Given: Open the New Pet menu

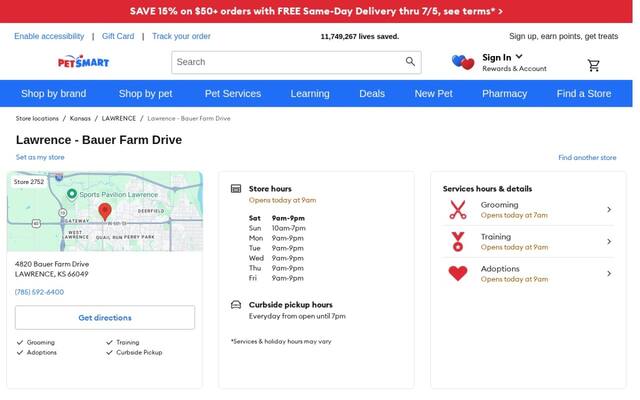Looking at the screenshot, I should point(433,93).
